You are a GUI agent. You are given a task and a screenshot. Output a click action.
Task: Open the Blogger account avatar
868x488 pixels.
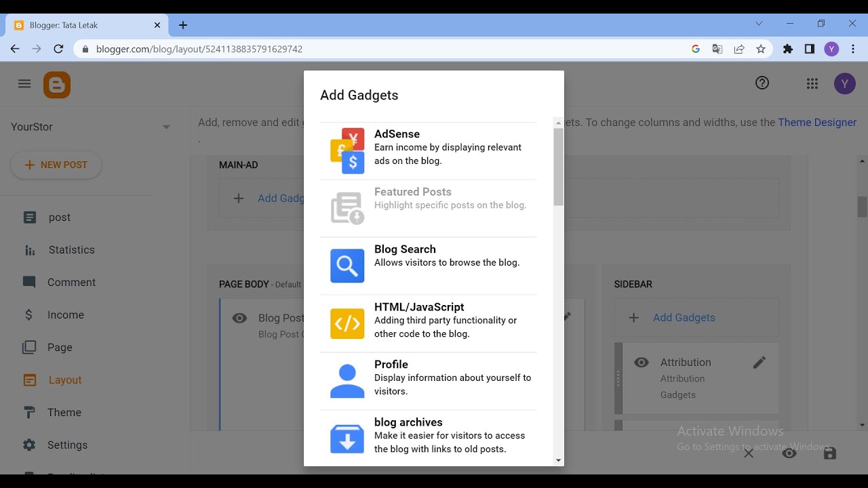click(x=845, y=83)
